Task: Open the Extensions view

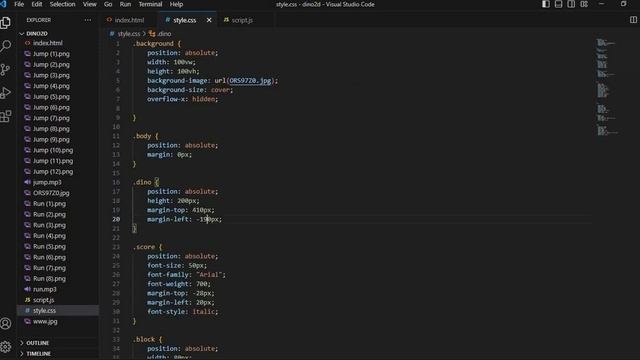Action: [x=6, y=116]
